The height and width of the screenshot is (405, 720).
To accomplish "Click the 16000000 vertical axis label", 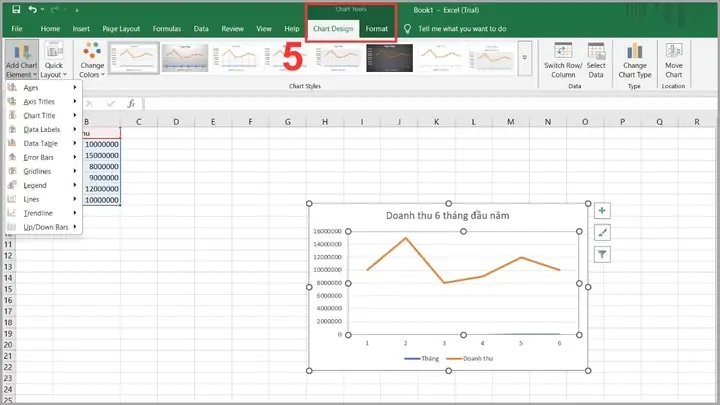I will pyautogui.click(x=327, y=231).
